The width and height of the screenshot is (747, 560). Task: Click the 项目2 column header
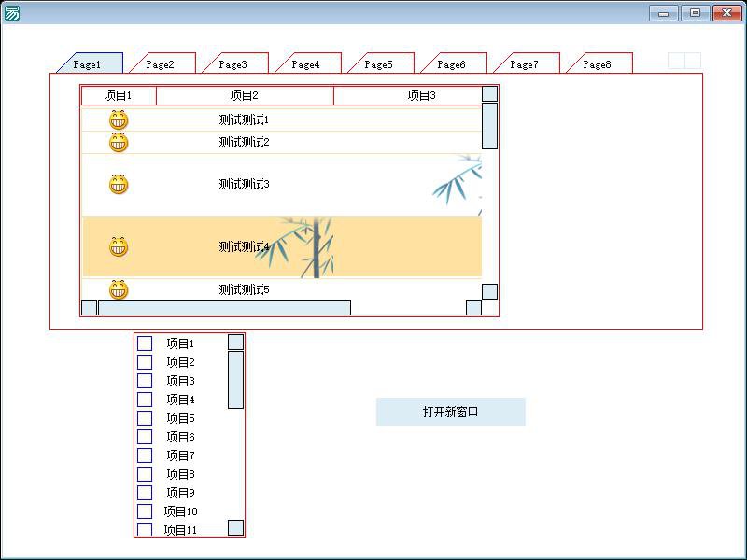(x=244, y=95)
